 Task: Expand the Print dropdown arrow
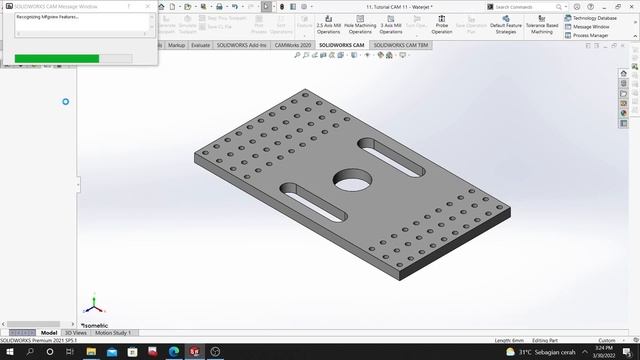(x=227, y=7)
